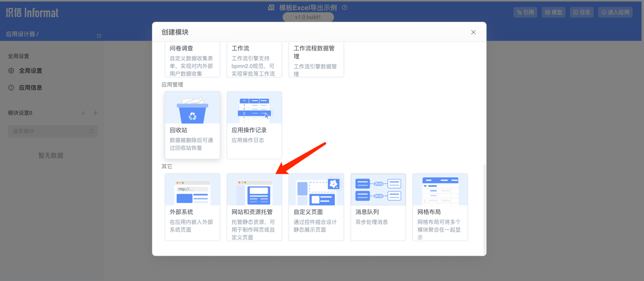The height and width of the screenshot is (281, 644).
Task: View application logs via 日志 icon
Action: (582, 12)
